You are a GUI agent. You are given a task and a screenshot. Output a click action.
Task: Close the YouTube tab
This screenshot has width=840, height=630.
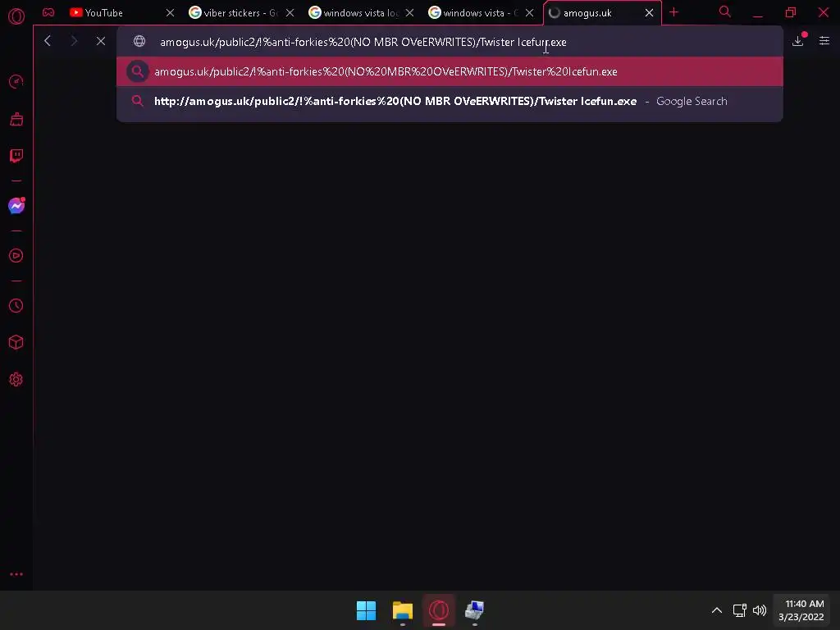click(x=170, y=13)
